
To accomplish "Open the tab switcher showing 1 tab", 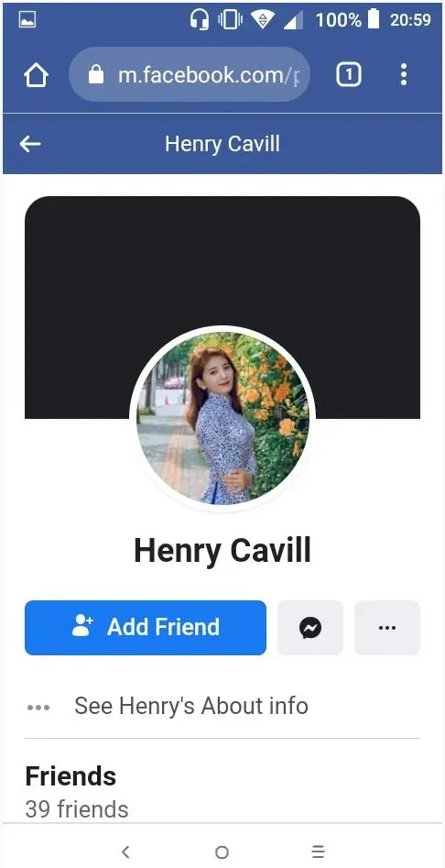I will click(348, 75).
